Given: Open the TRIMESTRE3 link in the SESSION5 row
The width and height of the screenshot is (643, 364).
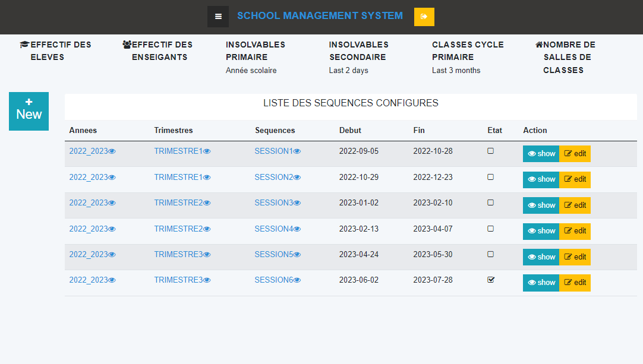Looking at the screenshot, I should 178,255.
